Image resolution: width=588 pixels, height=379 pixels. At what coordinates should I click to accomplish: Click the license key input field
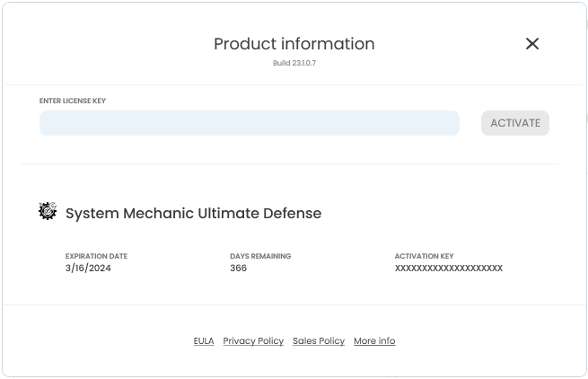(250, 123)
